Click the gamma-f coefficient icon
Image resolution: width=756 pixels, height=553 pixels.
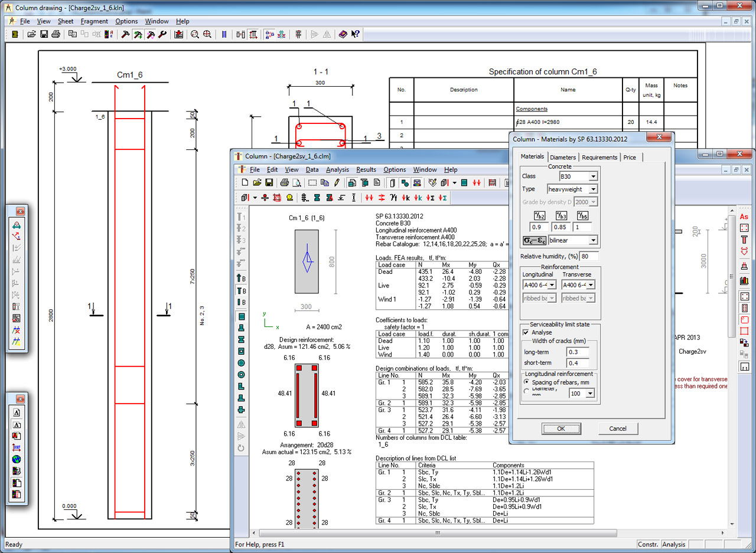[393, 198]
